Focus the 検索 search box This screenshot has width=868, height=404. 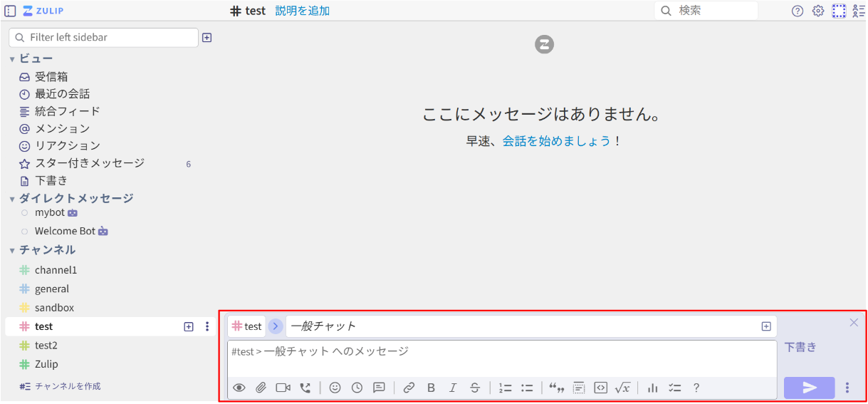[706, 11]
